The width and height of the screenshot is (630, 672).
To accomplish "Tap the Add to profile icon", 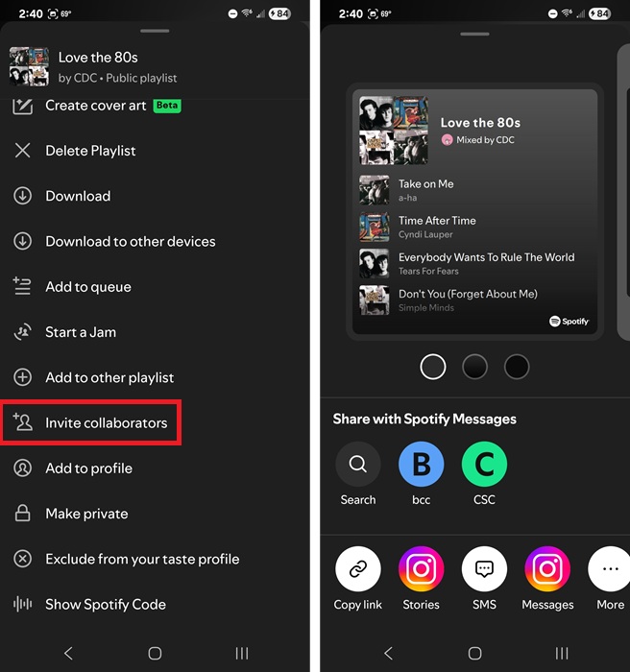I will pos(22,468).
